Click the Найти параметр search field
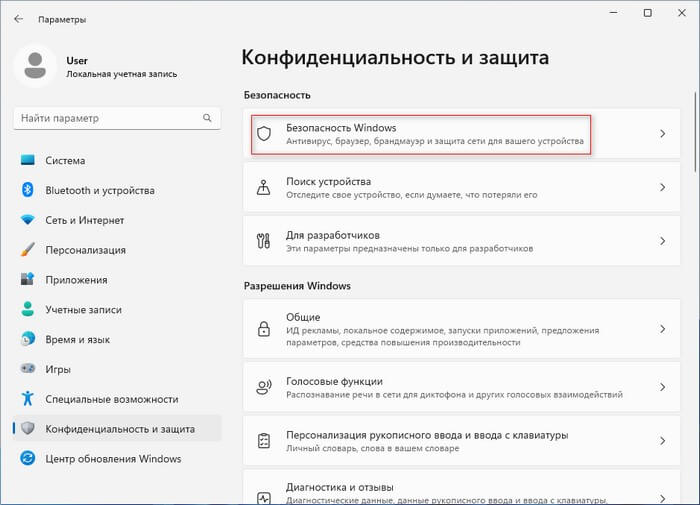The height and width of the screenshot is (505, 700). (x=117, y=118)
